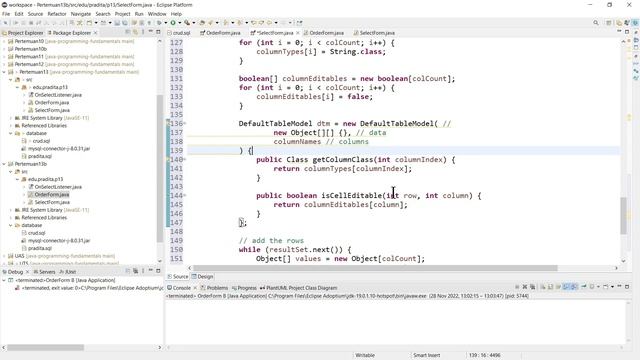Image resolution: width=640 pixels, height=360 pixels.
Task: Minimize the explorer panel
Action: [x=150, y=32]
